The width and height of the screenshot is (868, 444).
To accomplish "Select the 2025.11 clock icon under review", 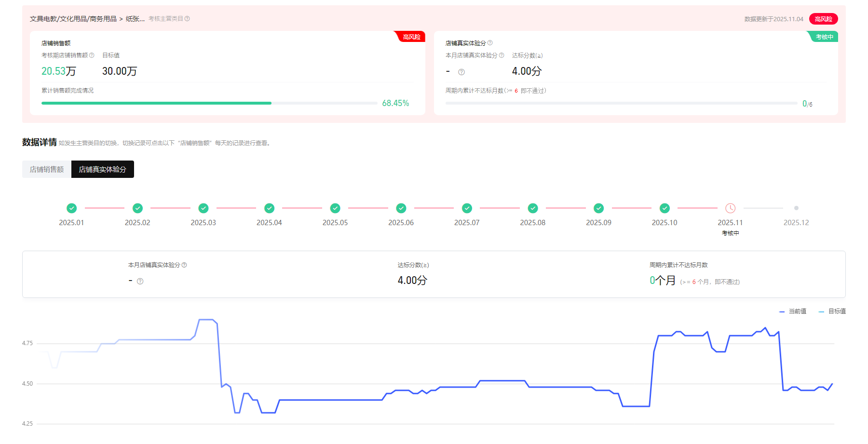I will coord(730,208).
